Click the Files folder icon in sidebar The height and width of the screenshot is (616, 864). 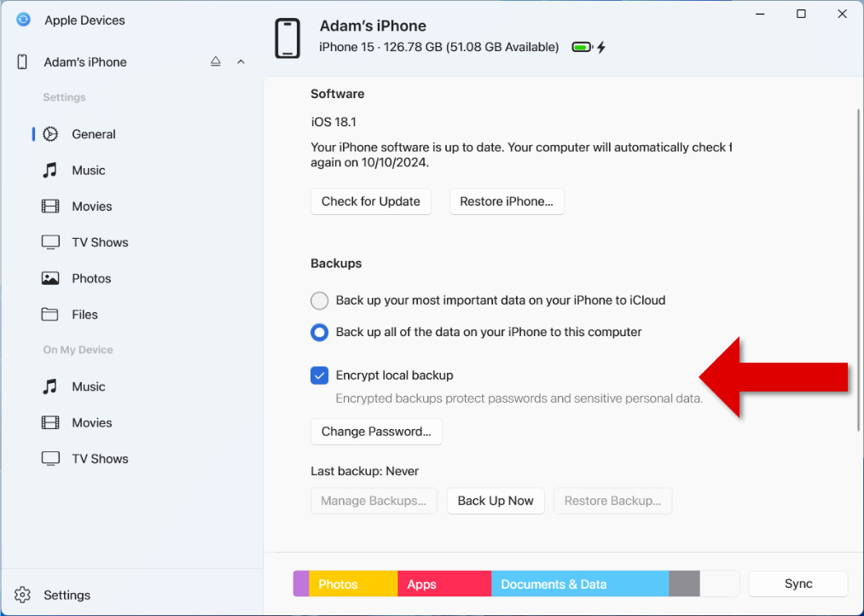pyautogui.click(x=49, y=314)
